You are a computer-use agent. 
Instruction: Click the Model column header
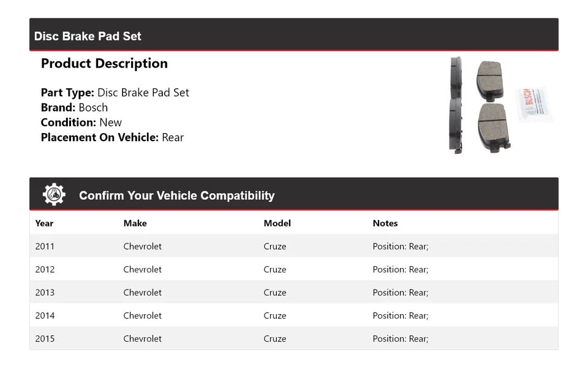(277, 223)
